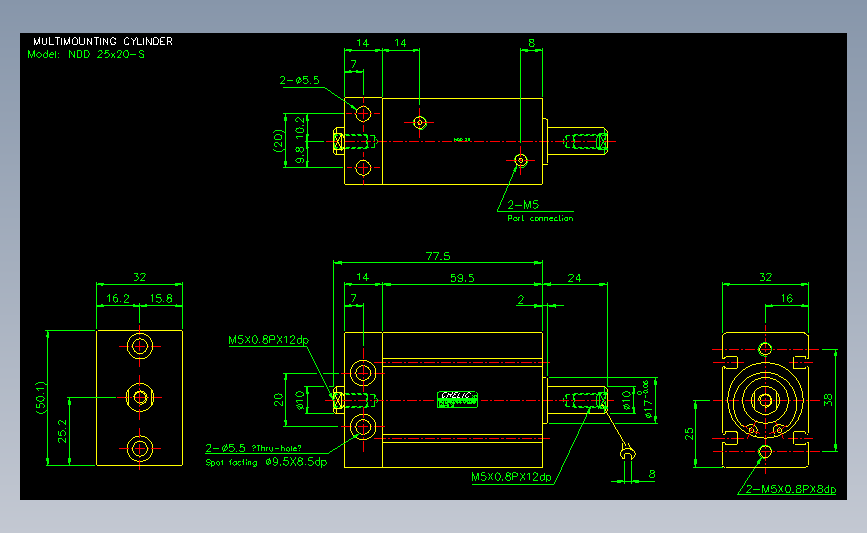The height and width of the screenshot is (533, 867).
Task: Select the 77.5 overall length dimension
Action: [438, 256]
